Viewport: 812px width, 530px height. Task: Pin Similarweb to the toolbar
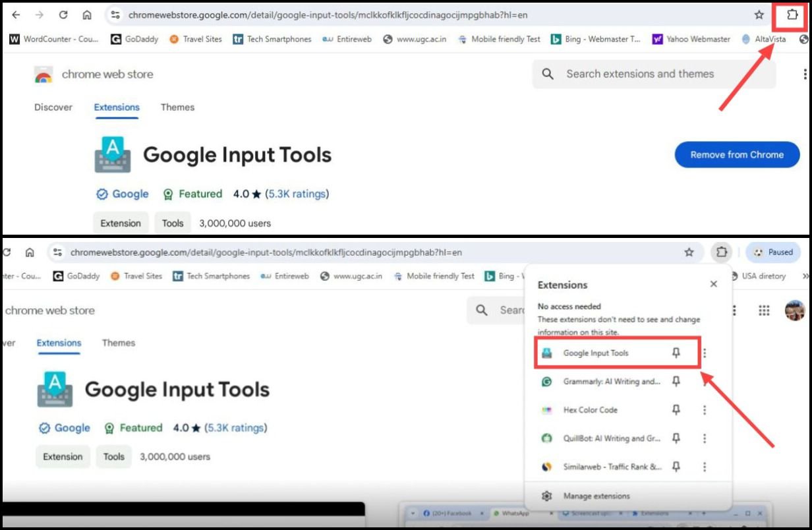pos(676,467)
